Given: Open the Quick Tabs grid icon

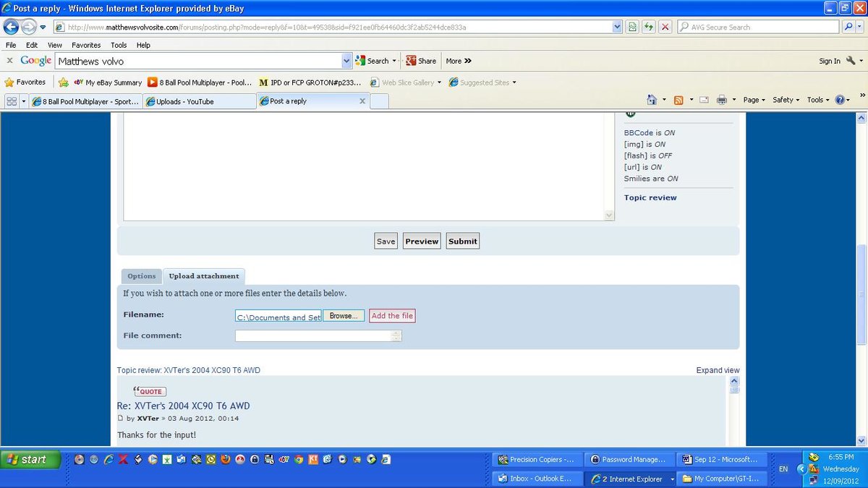Looking at the screenshot, I should pyautogui.click(x=12, y=101).
